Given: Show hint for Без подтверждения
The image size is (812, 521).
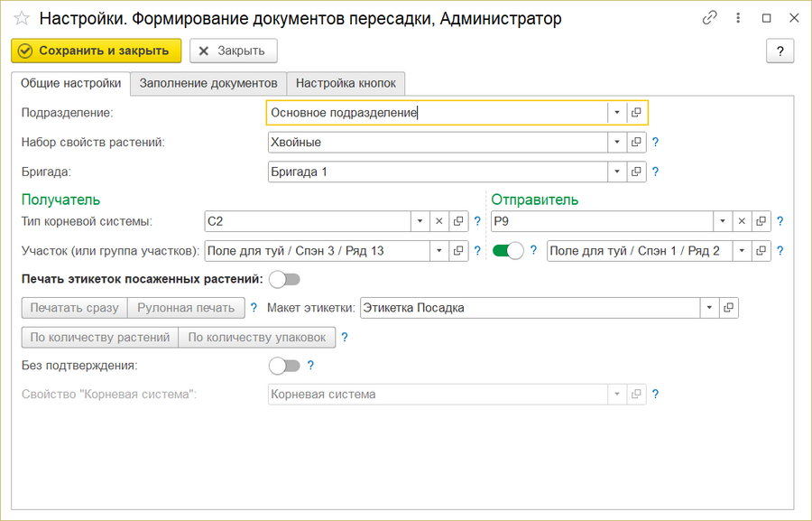Looking at the screenshot, I should (310, 366).
